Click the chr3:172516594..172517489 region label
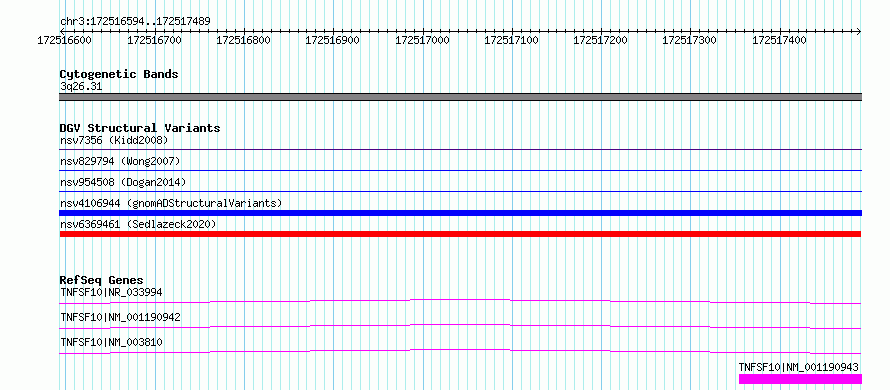 coord(135,21)
